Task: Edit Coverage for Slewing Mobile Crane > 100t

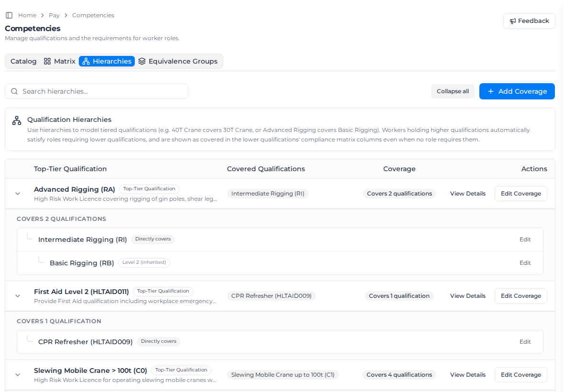Action: coord(520,375)
